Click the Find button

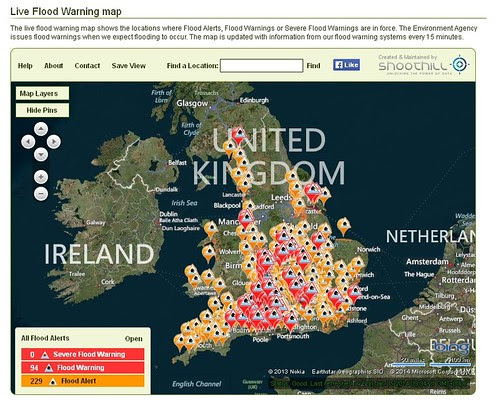point(313,66)
